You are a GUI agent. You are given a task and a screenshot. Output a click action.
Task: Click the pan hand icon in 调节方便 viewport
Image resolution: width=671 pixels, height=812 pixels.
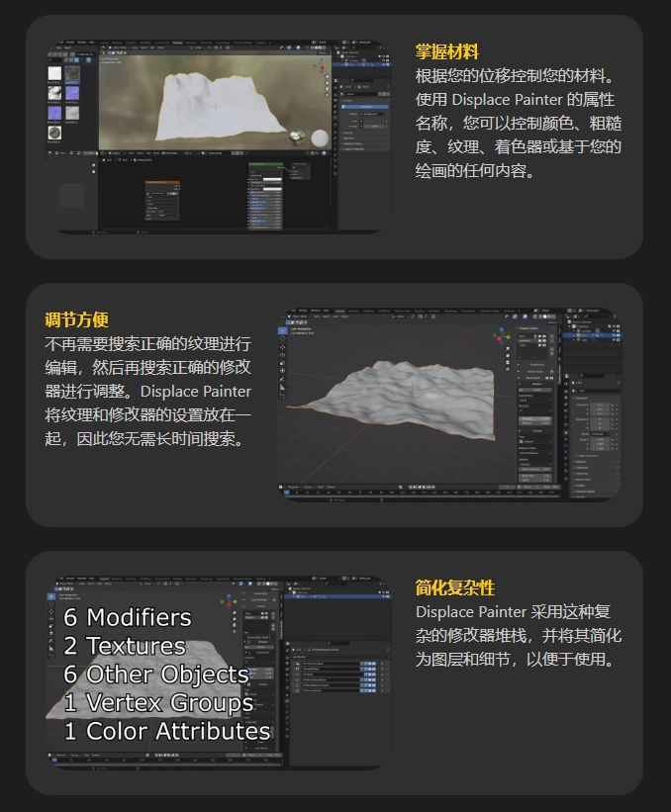pyautogui.click(x=508, y=355)
